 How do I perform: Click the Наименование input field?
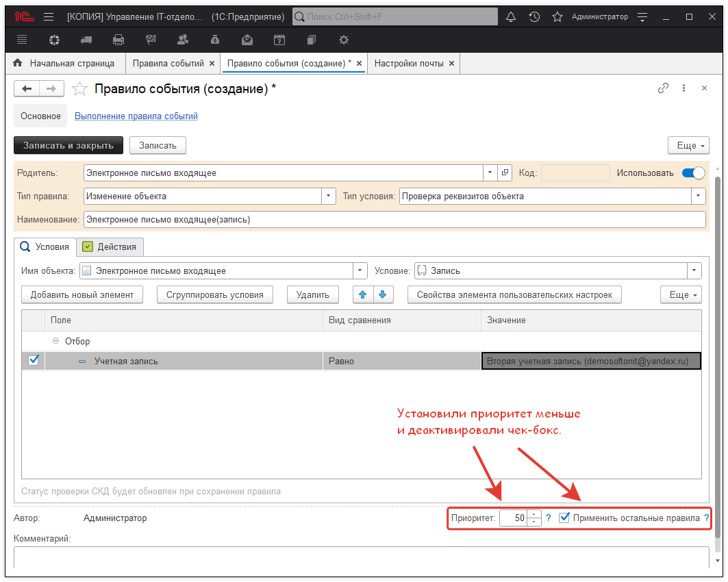click(394, 220)
